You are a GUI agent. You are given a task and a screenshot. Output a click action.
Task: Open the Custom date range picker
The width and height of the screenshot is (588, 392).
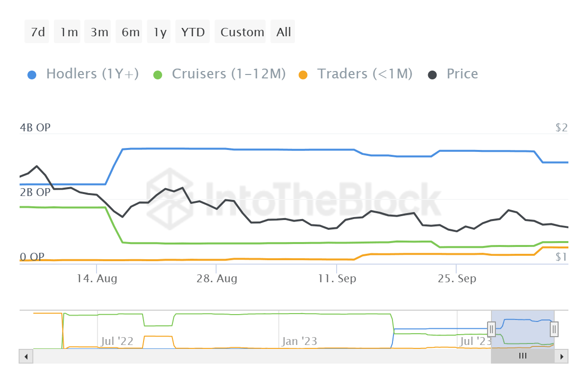point(242,32)
